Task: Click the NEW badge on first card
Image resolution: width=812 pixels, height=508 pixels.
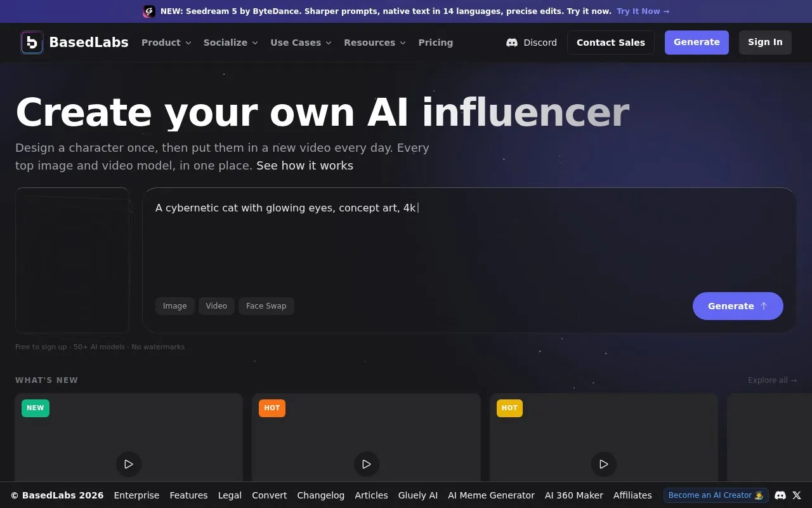Action: (x=36, y=408)
